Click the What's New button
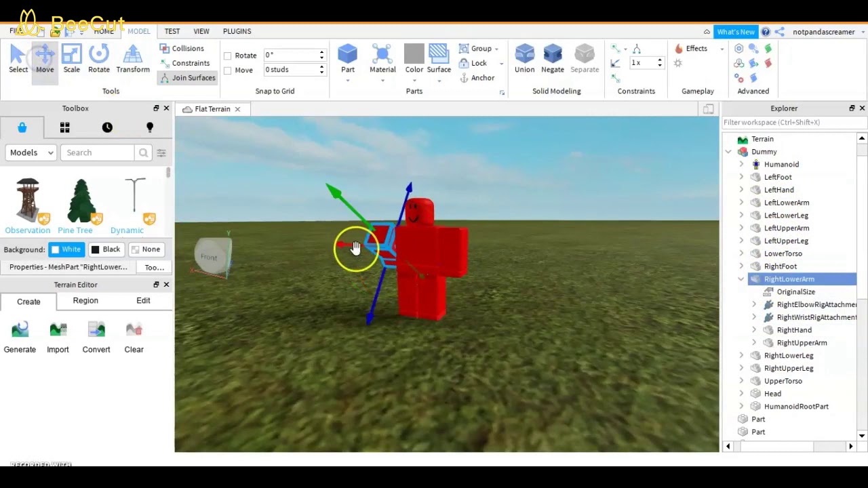 pyautogui.click(x=736, y=32)
